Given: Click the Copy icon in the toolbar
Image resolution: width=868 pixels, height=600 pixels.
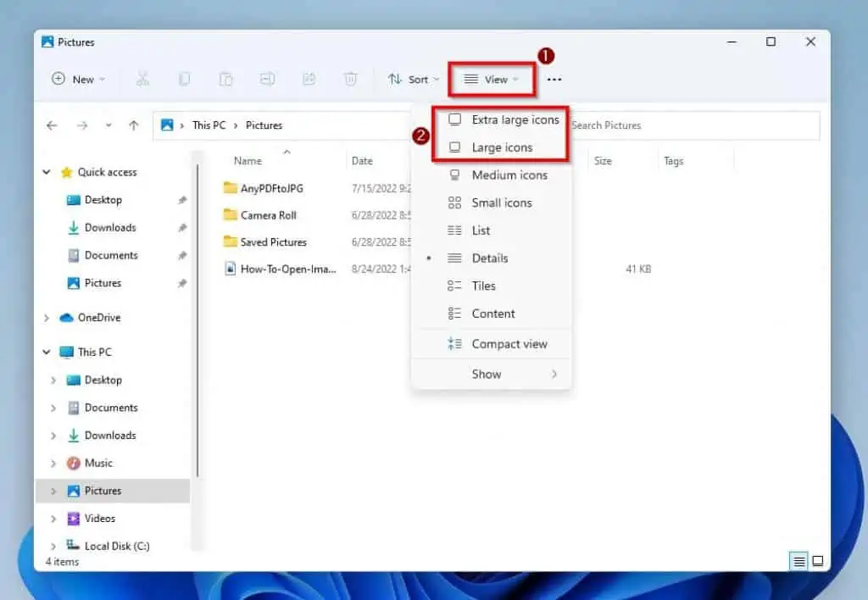Looking at the screenshot, I should [184, 79].
